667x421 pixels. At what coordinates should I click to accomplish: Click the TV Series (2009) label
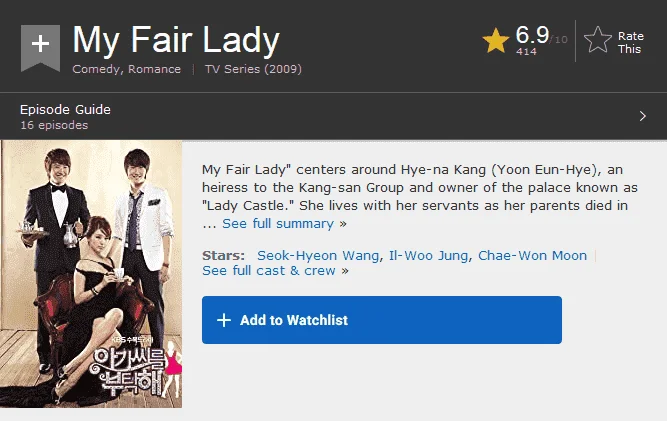coord(253,69)
